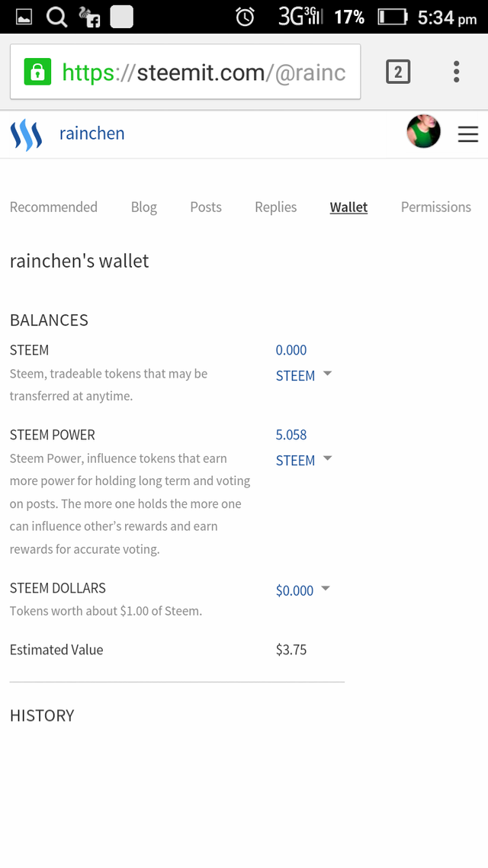Open the hamburger menu icon

(x=467, y=135)
